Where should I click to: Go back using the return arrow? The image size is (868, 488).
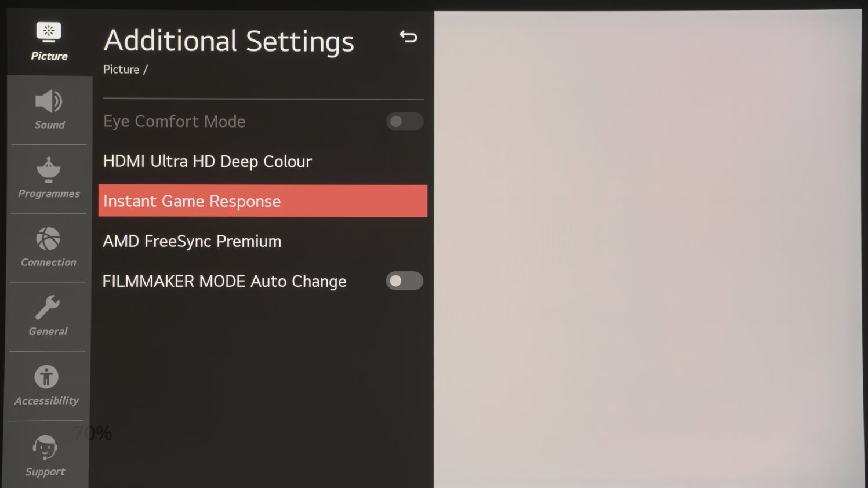pyautogui.click(x=408, y=37)
